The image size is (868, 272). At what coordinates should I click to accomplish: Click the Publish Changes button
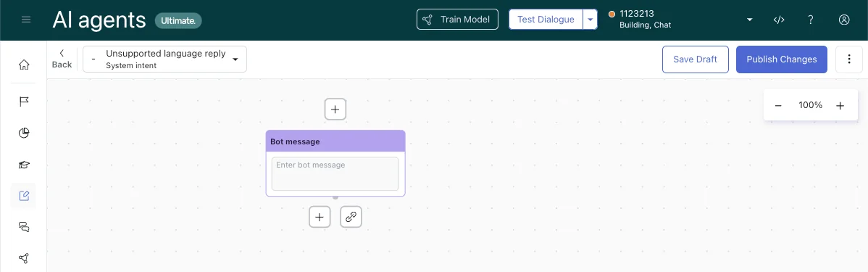pyautogui.click(x=782, y=59)
